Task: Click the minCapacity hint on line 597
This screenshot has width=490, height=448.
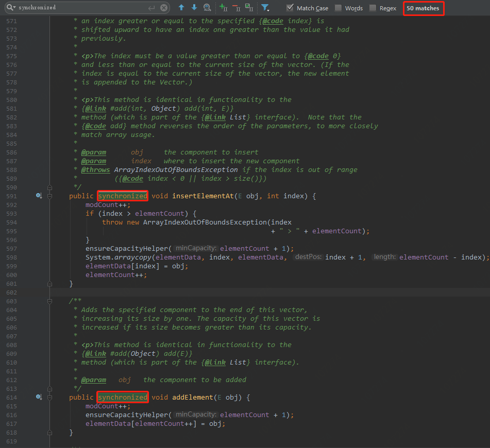Action: pos(196,248)
